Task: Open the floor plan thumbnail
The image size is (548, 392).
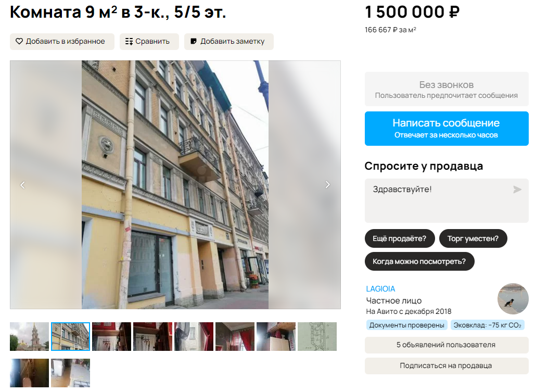Action: point(317,336)
